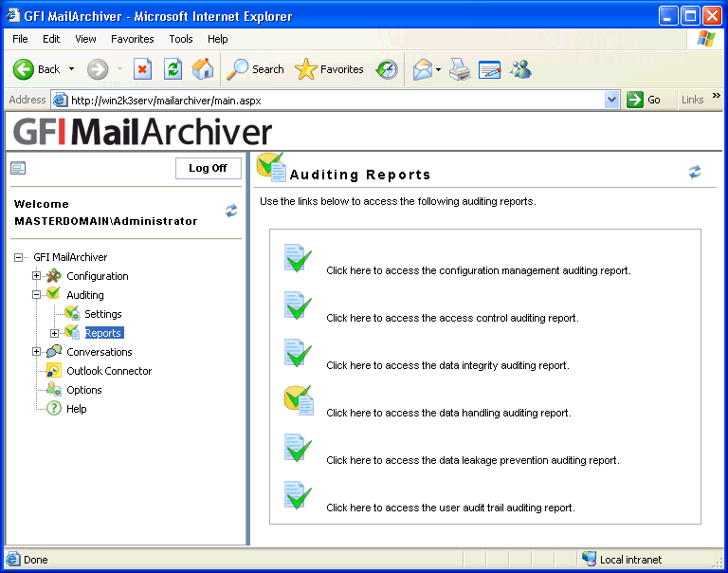Open the Address bar dropdown arrow

612,100
